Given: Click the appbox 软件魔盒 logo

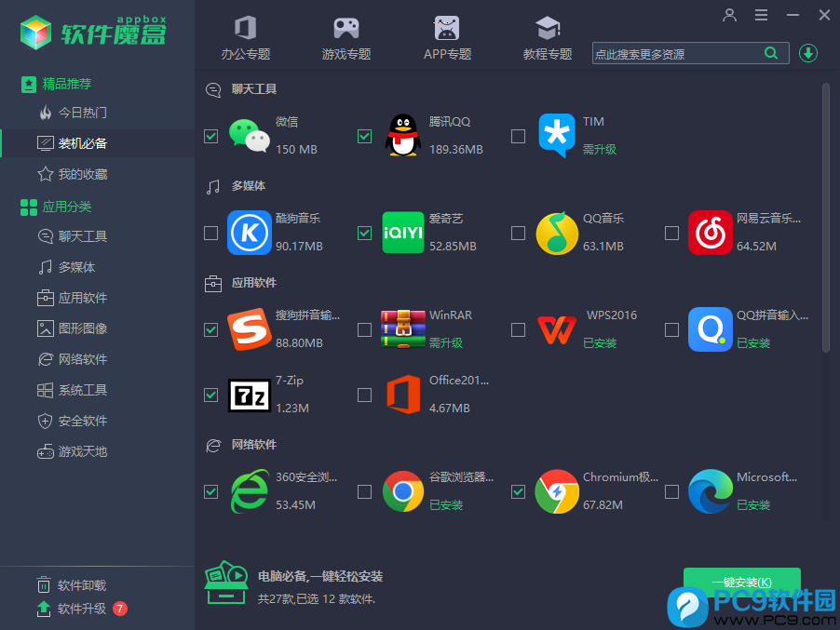Looking at the screenshot, I should click(x=94, y=33).
